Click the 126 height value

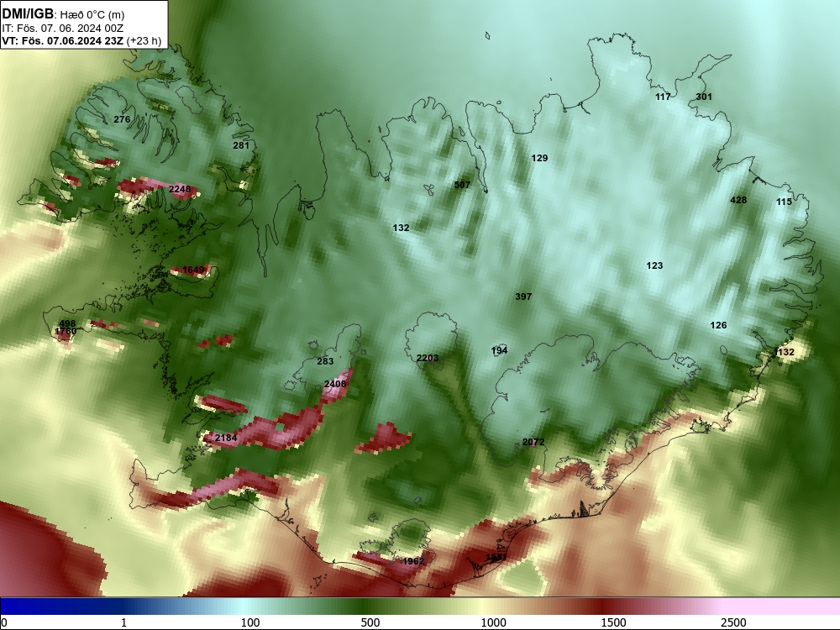point(718,325)
